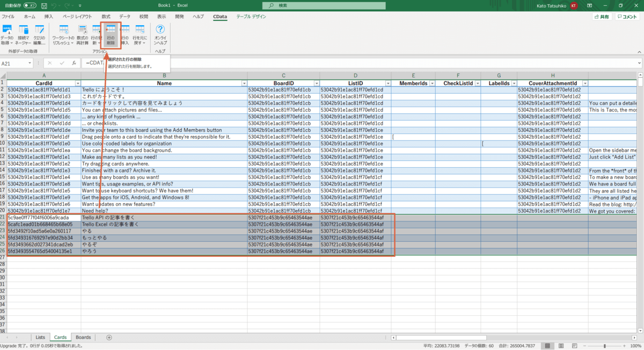Click the 共有 share button
Viewport: 644px width, 350px height.
(x=602, y=17)
